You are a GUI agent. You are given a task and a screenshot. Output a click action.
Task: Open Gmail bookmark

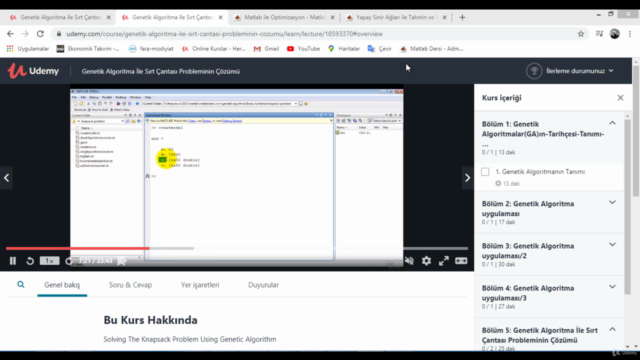coord(266,49)
